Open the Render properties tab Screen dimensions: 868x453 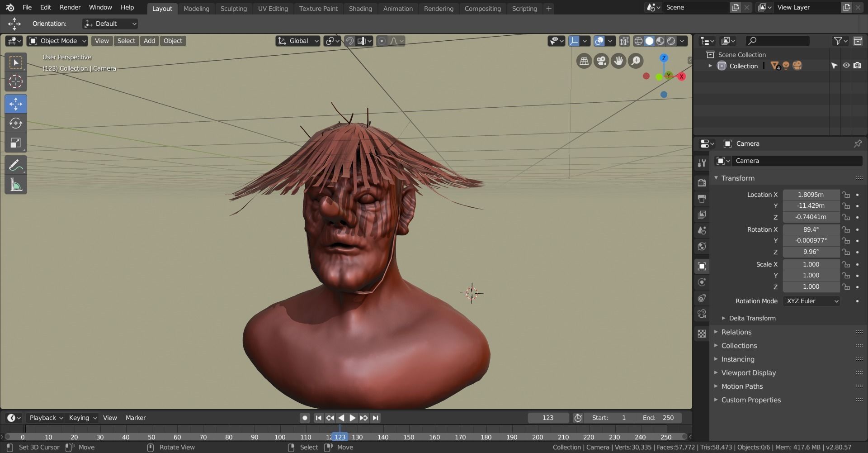(x=702, y=183)
